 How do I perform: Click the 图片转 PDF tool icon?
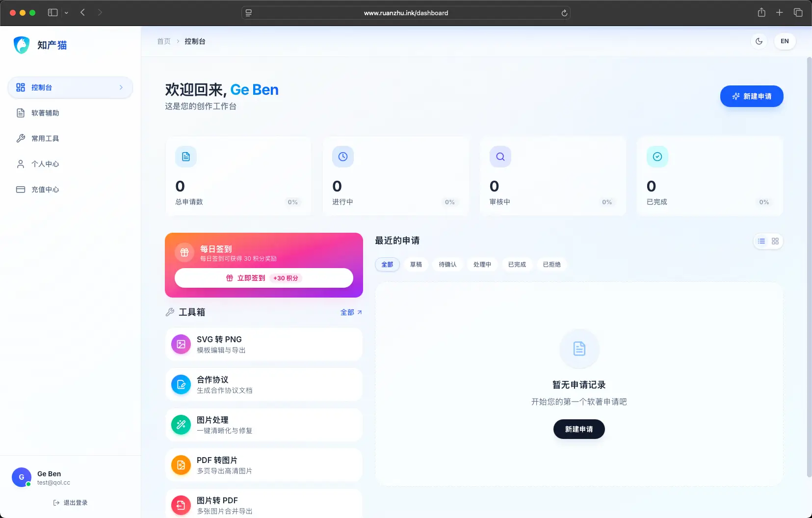coord(181,505)
